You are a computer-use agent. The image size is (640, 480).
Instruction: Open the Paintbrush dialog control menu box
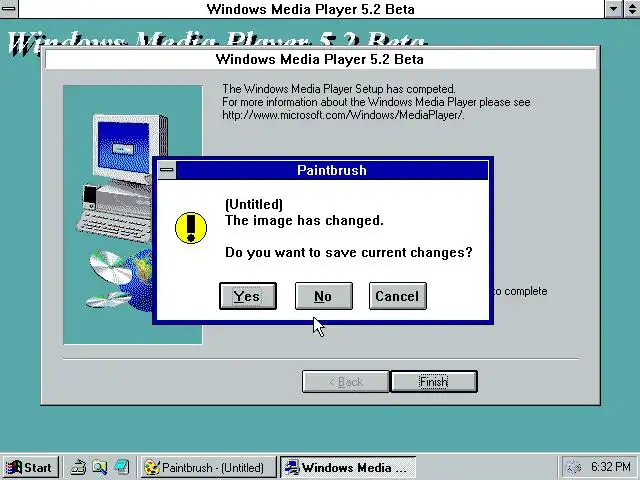pos(167,170)
